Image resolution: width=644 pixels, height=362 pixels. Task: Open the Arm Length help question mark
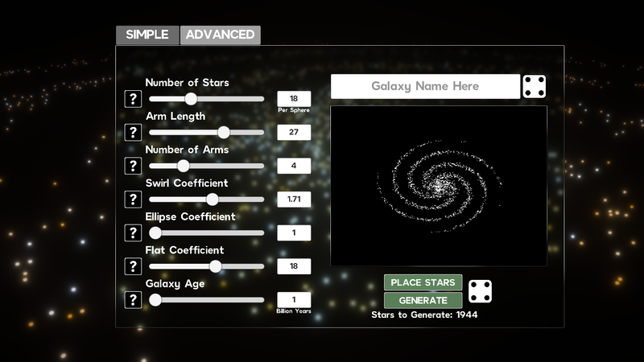tap(134, 133)
